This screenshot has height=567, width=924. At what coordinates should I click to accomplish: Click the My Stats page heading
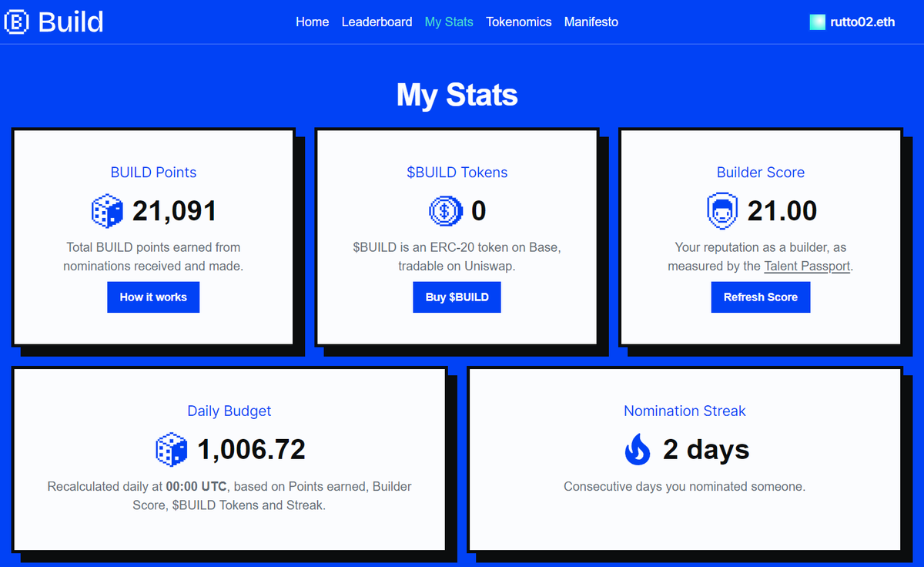pyautogui.click(x=457, y=95)
